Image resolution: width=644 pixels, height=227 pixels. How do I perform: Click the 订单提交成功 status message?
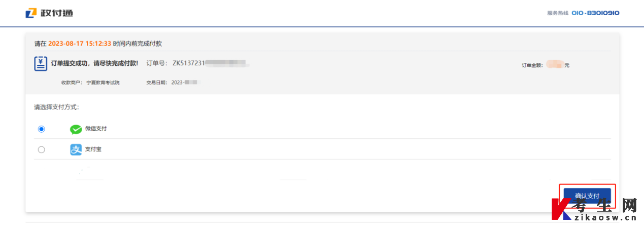click(x=95, y=63)
